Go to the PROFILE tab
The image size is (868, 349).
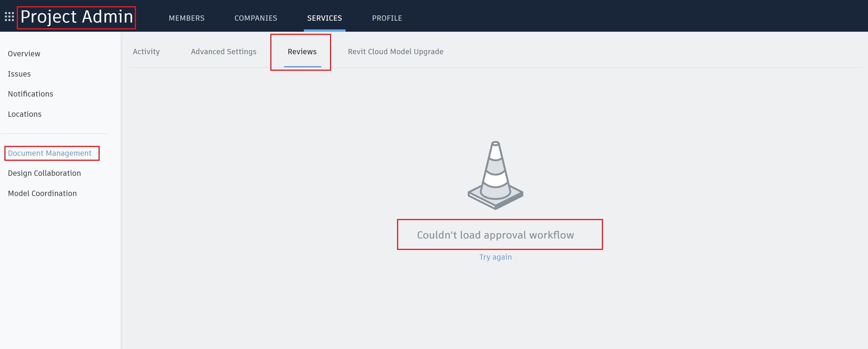[387, 18]
